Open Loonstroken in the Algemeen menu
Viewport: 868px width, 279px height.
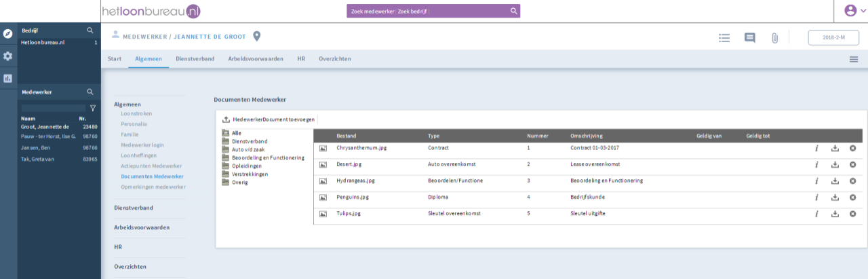pyautogui.click(x=136, y=114)
